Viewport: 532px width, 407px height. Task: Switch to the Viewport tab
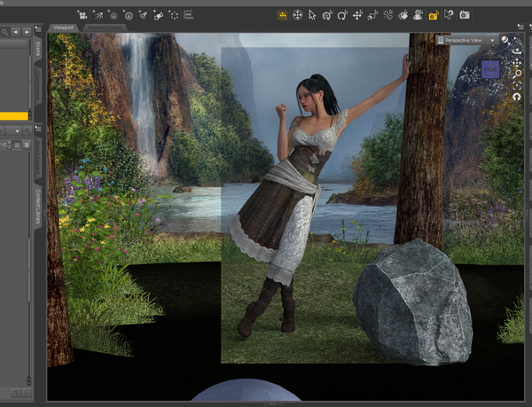64,27
